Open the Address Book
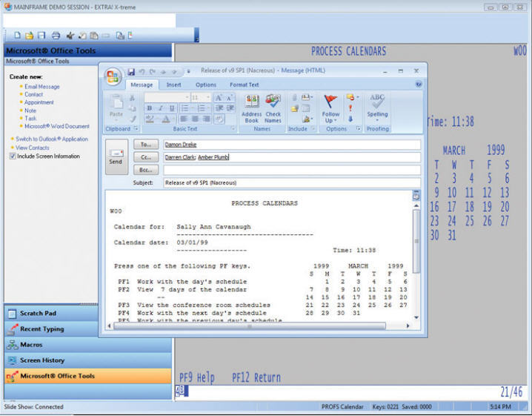The height and width of the screenshot is (416, 532). 251,109
